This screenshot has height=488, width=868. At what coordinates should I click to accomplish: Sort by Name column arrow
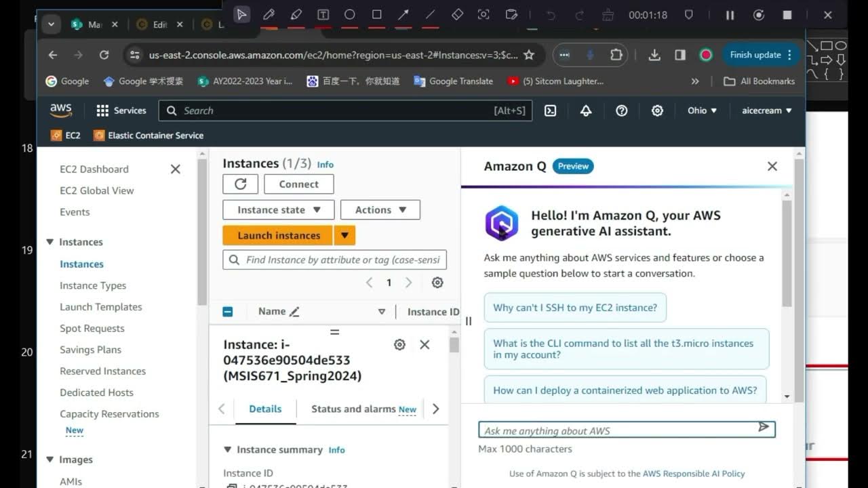(x=382, y=312)
